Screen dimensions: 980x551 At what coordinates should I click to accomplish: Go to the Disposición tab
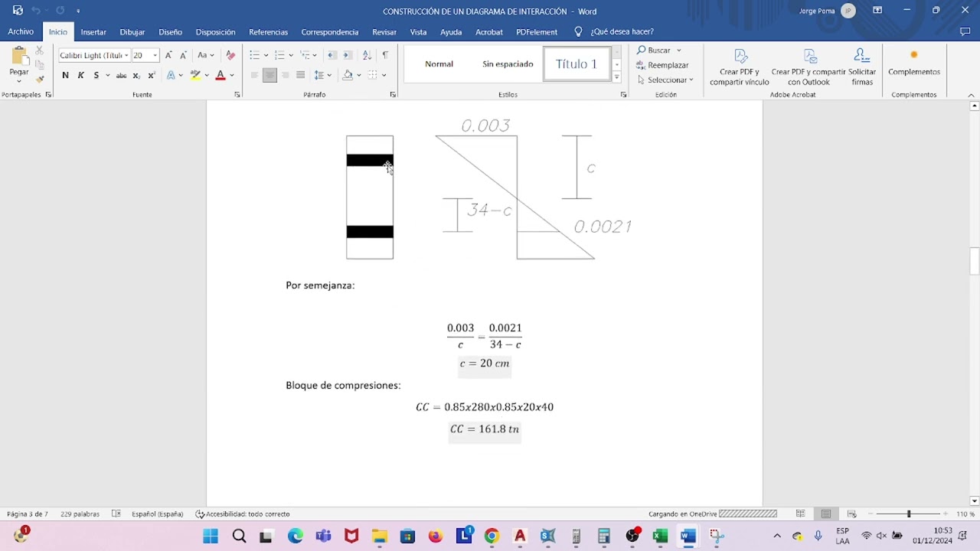(215, 32)
